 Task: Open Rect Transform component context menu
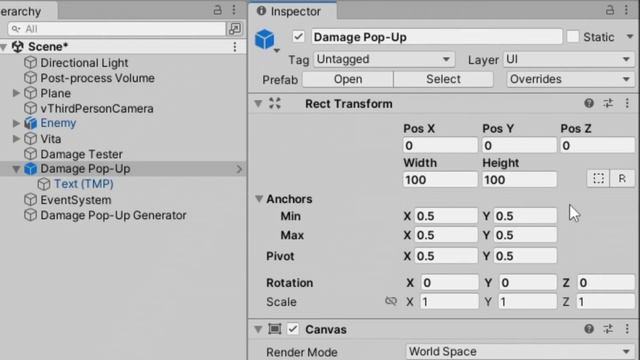tap(627, 103)
